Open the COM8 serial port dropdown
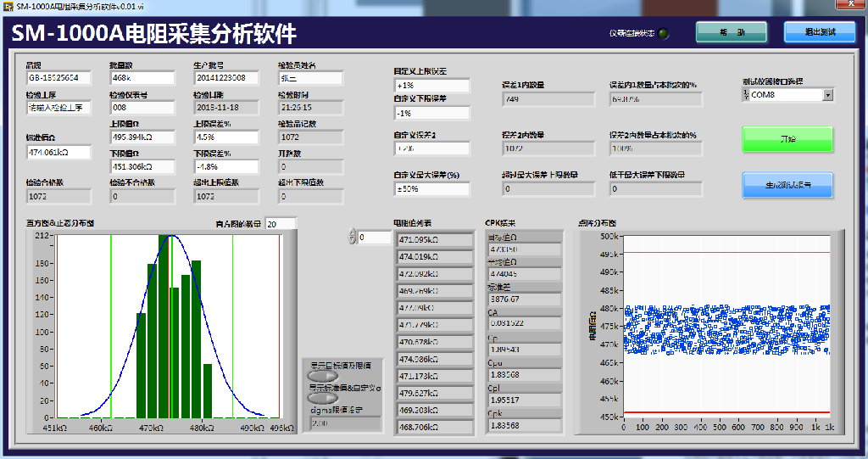The image size is (868, 459). tap(827, 94)
